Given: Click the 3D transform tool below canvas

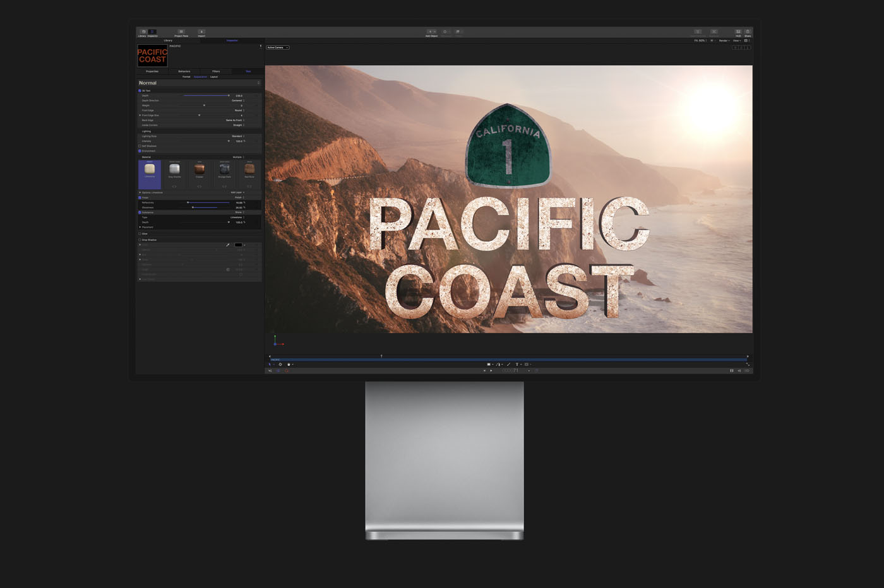Looking at the screenshot, I should [280, 364].
